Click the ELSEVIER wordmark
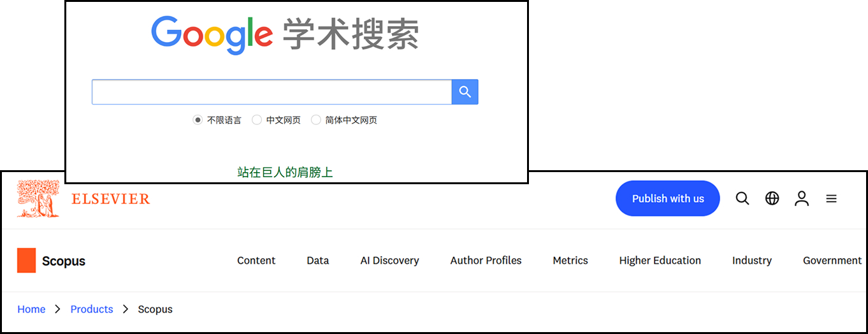 110,200
